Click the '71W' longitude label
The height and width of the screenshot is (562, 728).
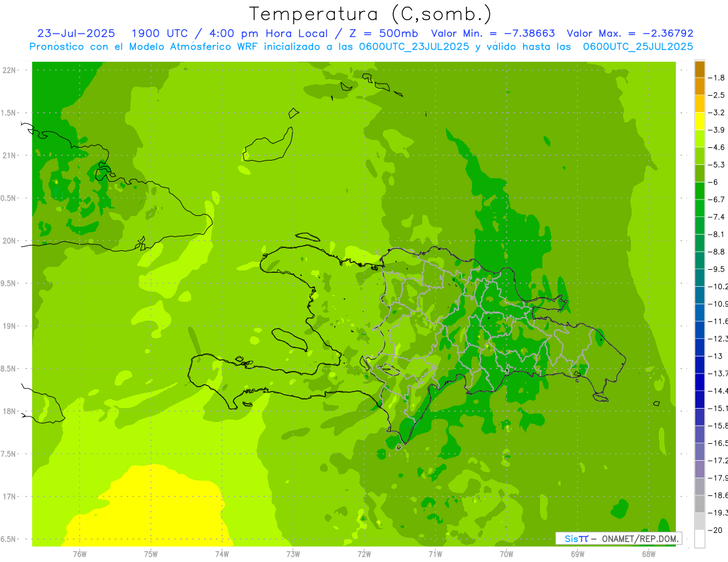point(435,554)
